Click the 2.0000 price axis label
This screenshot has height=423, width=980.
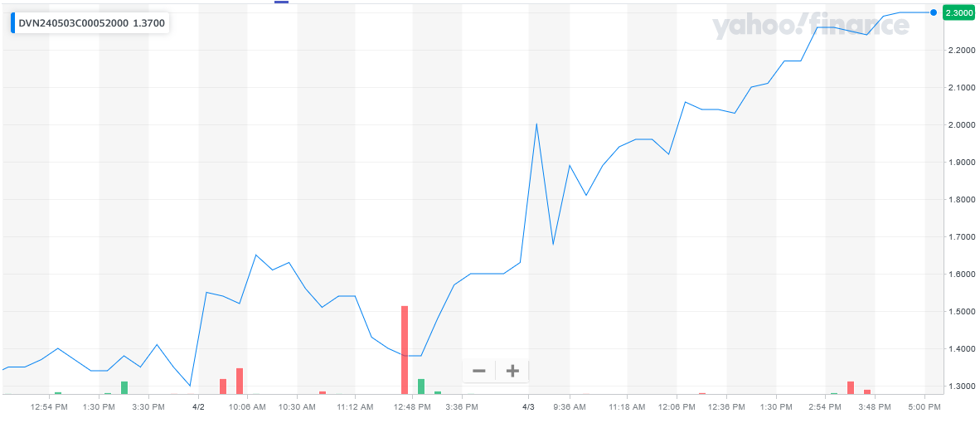[960, 125]
